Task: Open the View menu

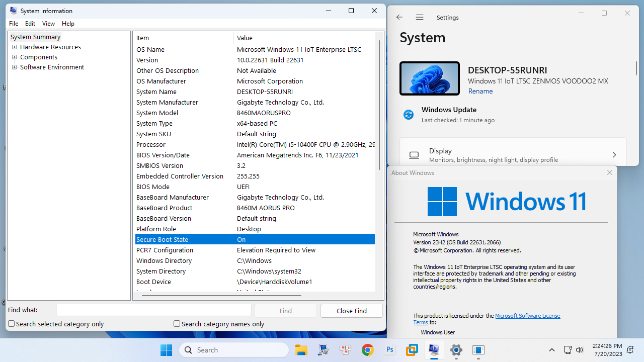Action: [48, 24]
